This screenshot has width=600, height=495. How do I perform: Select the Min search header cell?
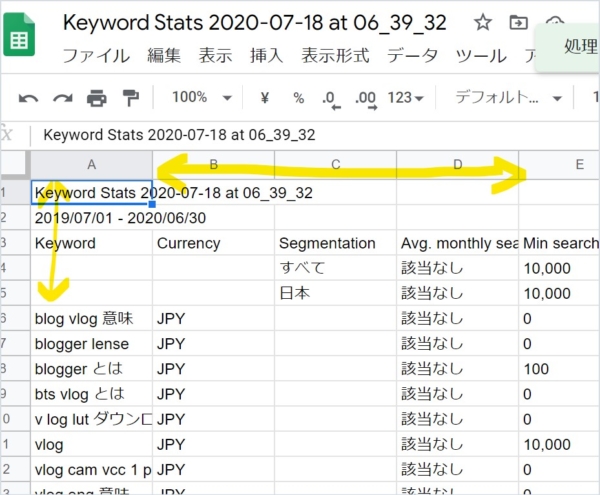pos(559,243)
